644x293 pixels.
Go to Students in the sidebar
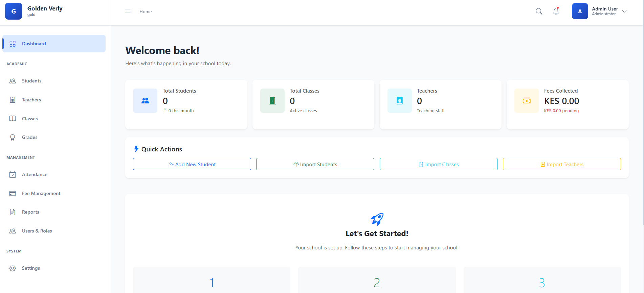[x=54, y=81]
